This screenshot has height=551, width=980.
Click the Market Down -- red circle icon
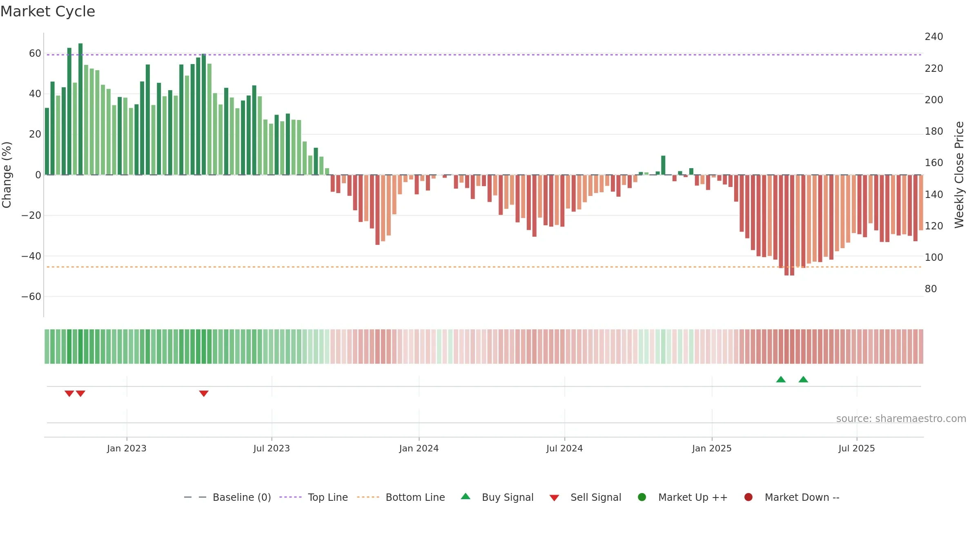tap(748, 497)
